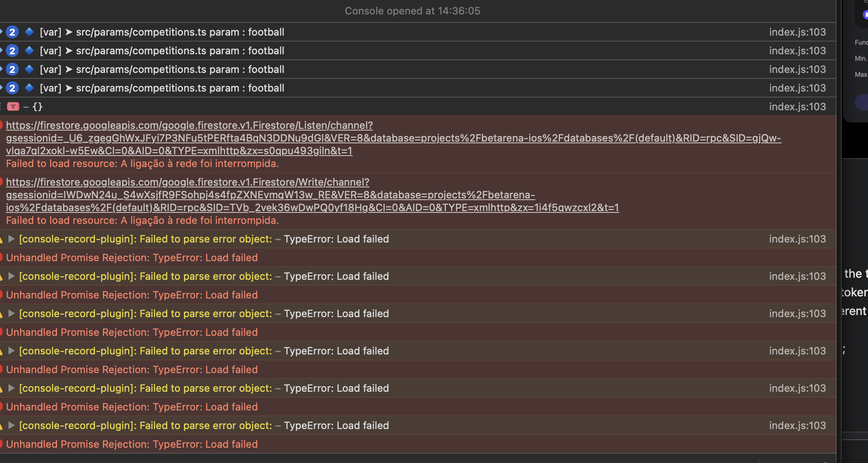Click the blue "2" repeat badge on the second log row
This screenshot has height=463, width=868.
pos(12,50)
